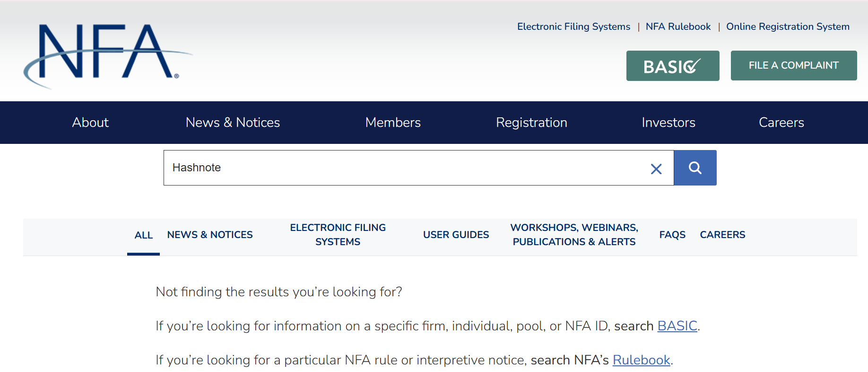This screenshot has width=868, height=372.
Task: Switch to the Careers results tab
Action: click(x=722, y=235)
